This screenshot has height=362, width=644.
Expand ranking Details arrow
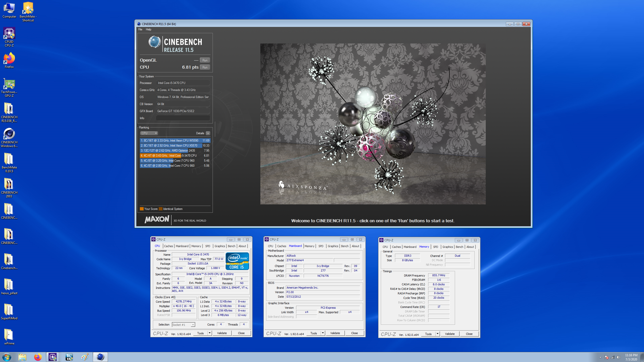pyautogui.click(x=208, y=133)
